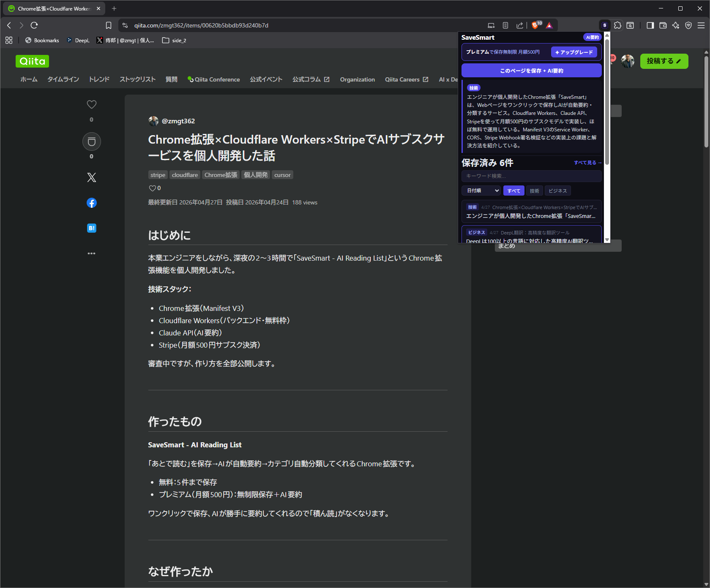Open the 日付順 sort dropdown
This screenshot has width=710, height=588.
click(481, 191)
